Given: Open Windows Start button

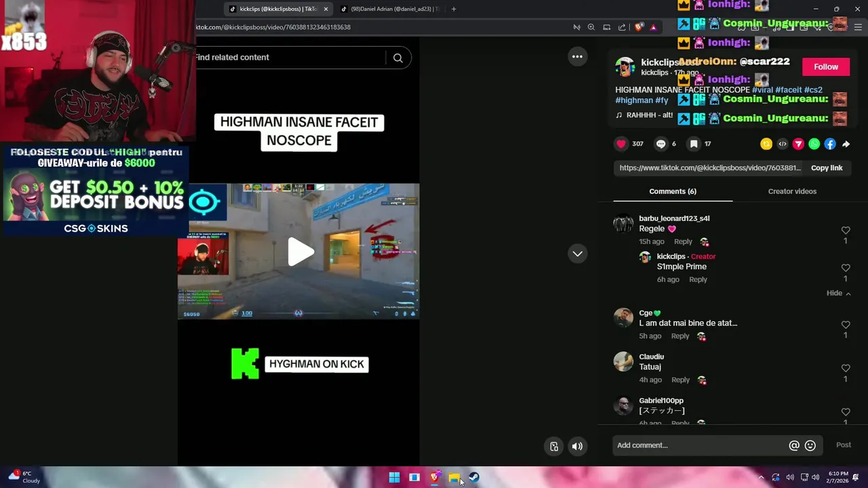Looking at the screenshot, I should pyautogui.click(x=394, y=477).
